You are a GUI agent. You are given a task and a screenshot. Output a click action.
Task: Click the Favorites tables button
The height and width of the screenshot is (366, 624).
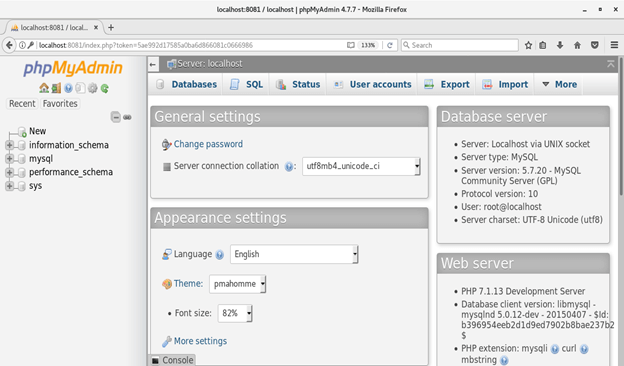tap(60, 104)
